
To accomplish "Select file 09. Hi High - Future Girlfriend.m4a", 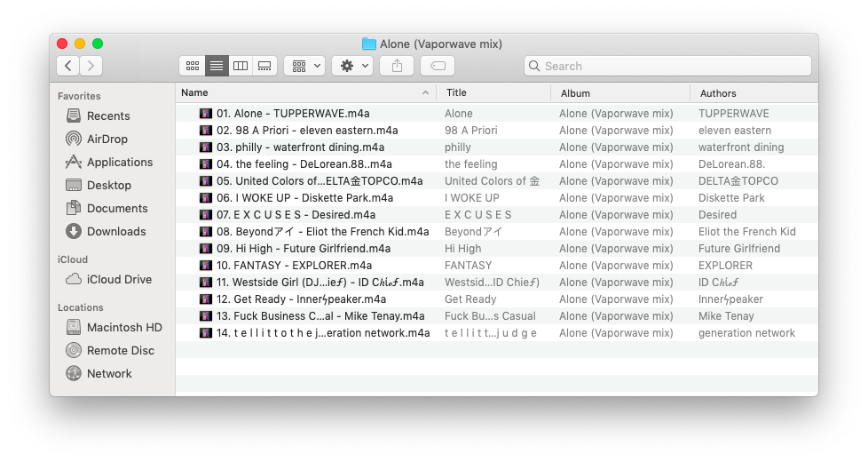I will 304,249.
